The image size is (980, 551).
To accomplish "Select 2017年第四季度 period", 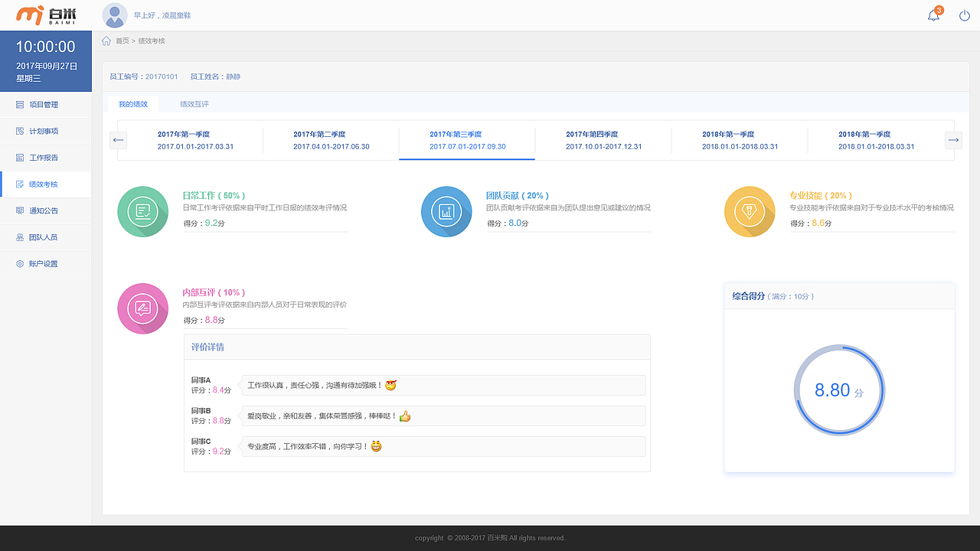I will [x=603, y=140].
